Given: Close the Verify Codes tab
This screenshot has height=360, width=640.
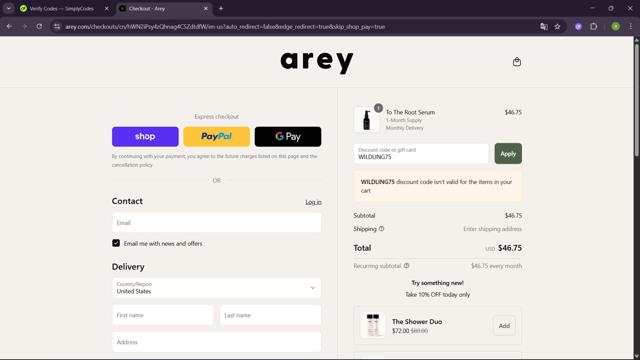Looking at the screenshot, I should coord(107,8).
